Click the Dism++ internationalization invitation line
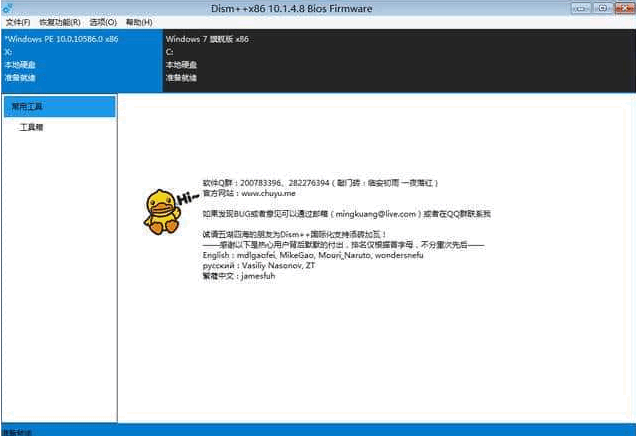The height and width of the screenshot is (436, 636). pyautogui.click(x=294, y=234)
